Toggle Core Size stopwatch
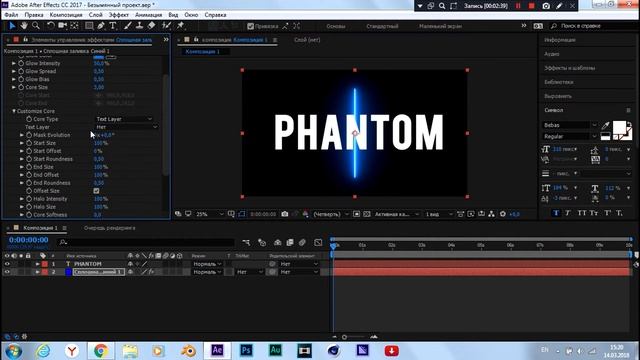640x360 pixels. coord(21,87)
